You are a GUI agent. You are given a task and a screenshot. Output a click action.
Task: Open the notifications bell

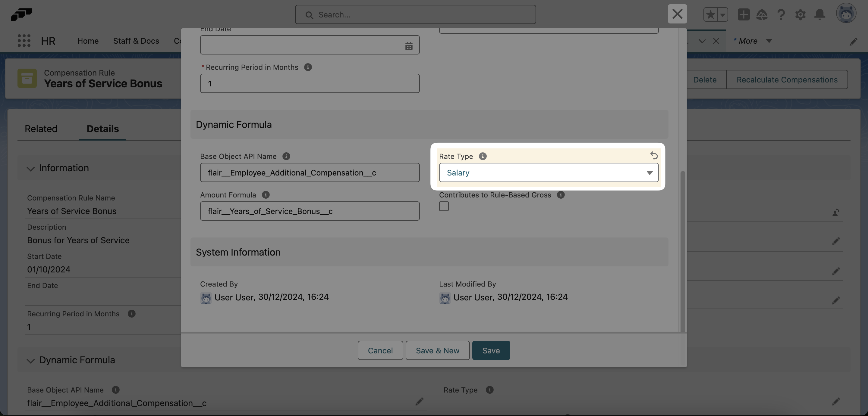819,14
